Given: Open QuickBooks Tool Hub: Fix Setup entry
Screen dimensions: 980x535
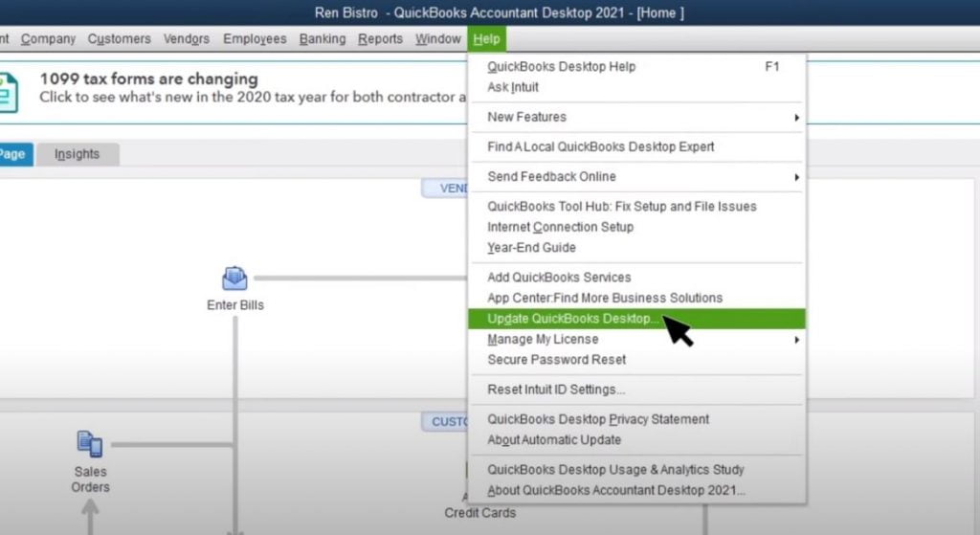Looking at the screenshot, I should [636, 207].
